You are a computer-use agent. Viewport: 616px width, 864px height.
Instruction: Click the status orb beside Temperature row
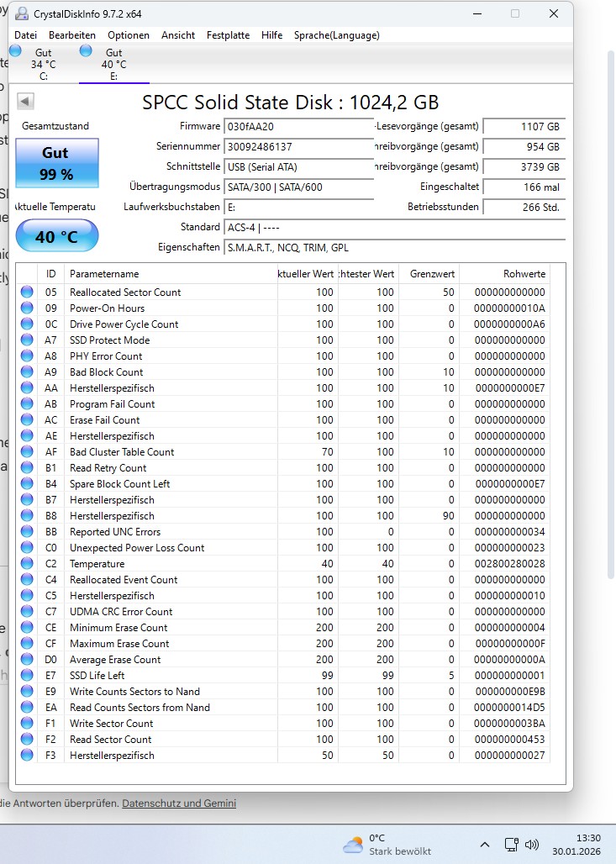tap(27, 564)
